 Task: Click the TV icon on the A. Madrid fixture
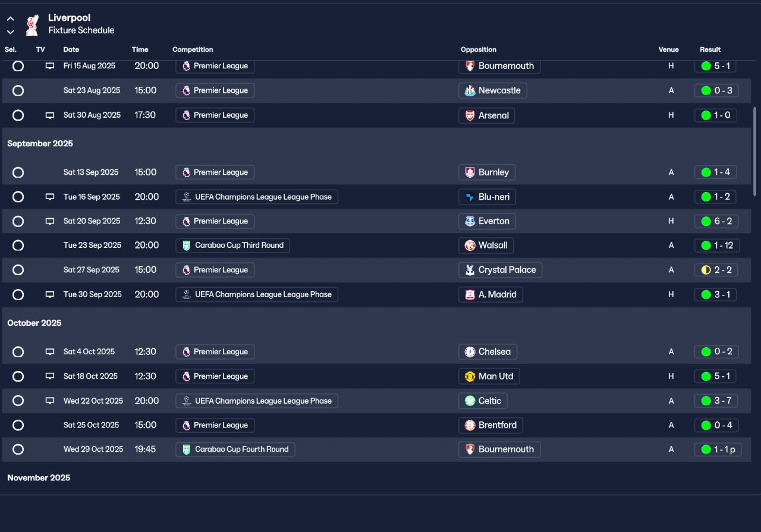[x=50, y=294]
